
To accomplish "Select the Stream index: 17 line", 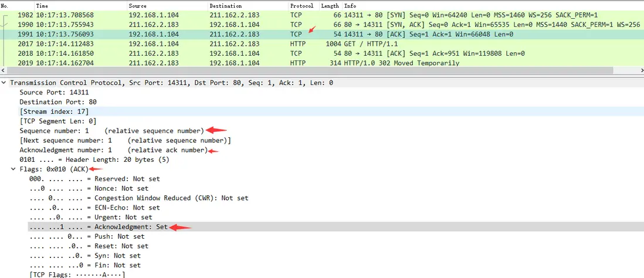I will click(x=54, y=111).
